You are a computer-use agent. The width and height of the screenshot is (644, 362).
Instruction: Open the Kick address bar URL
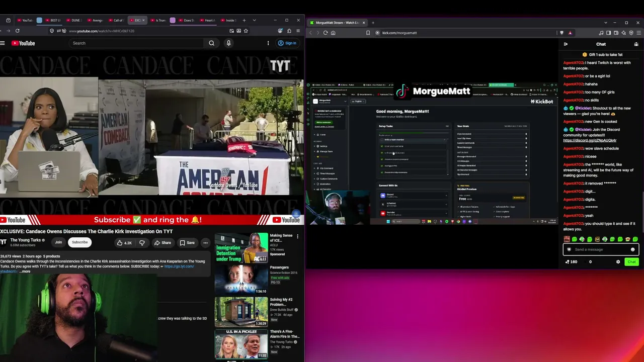399,33
